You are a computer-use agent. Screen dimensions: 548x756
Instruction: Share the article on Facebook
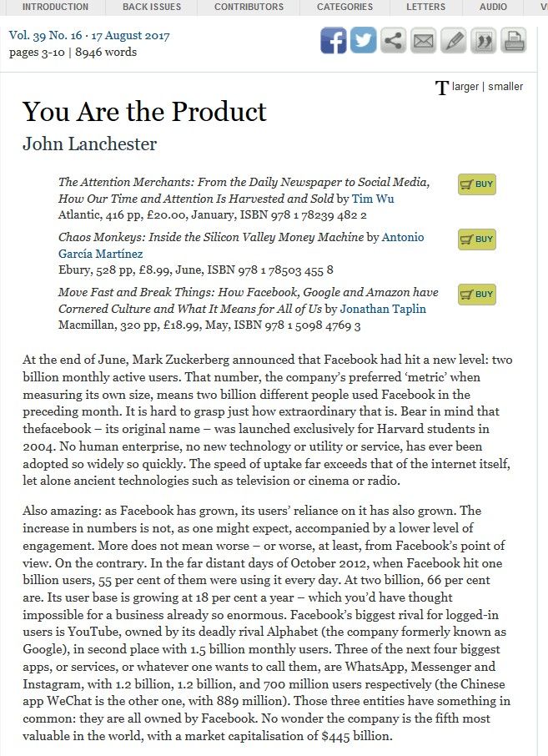click(334, 41)
